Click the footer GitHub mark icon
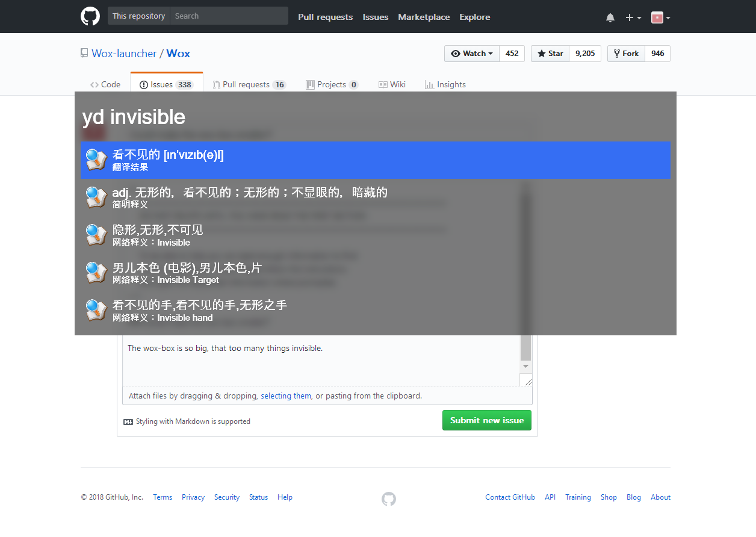The height and width of the screenshot is (537, 756). point(389,498)
